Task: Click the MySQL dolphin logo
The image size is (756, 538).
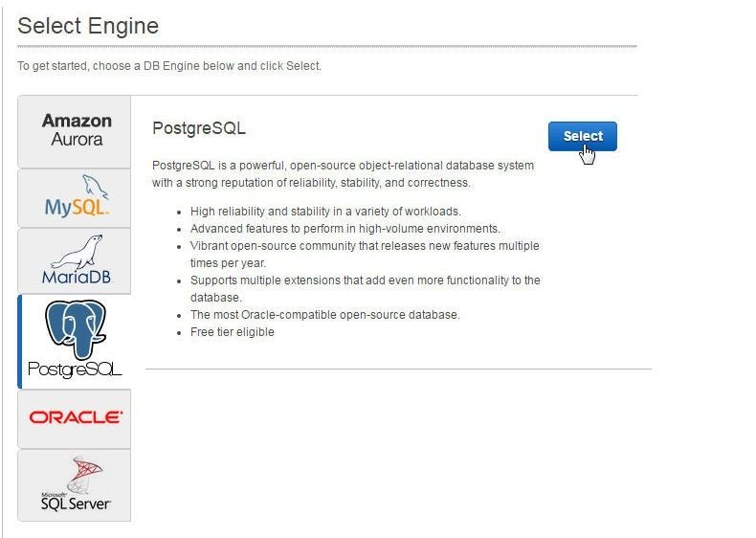Action: [x=78, y=195]
